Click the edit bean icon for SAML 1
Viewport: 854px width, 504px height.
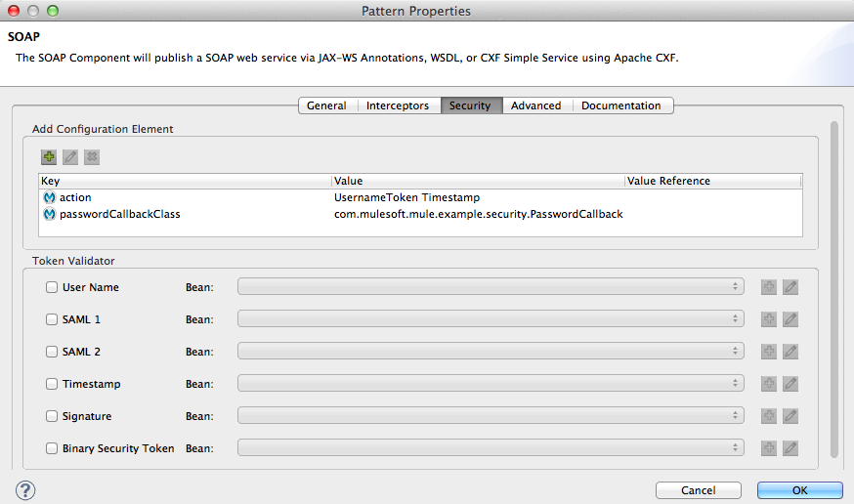[x=790, y=319]
